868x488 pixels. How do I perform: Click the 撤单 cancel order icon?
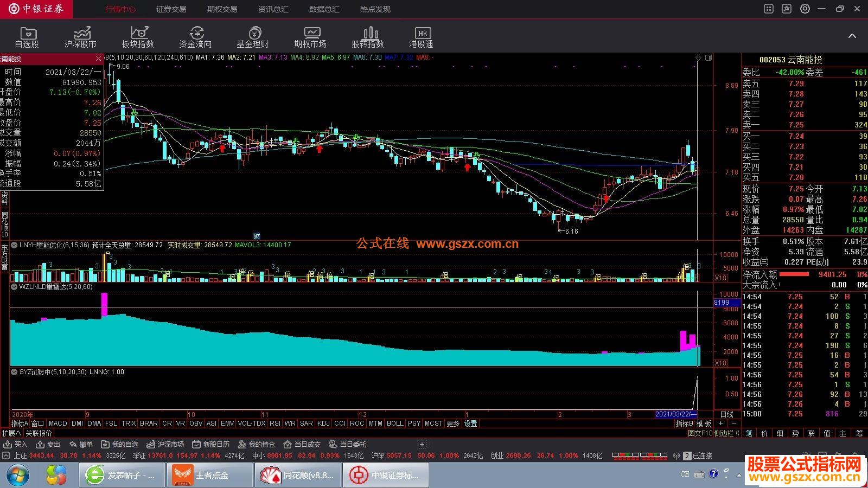[x=81, y=444]
